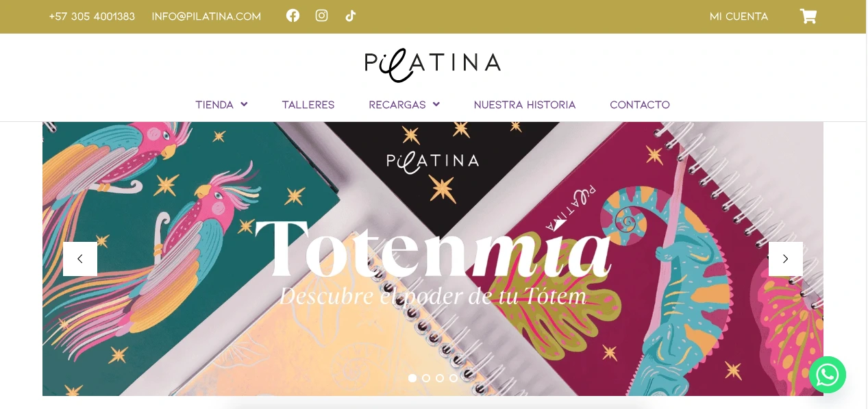Go to previous slide arrow
The height and width of the screenshot is (409, 868).
(80, 259)
